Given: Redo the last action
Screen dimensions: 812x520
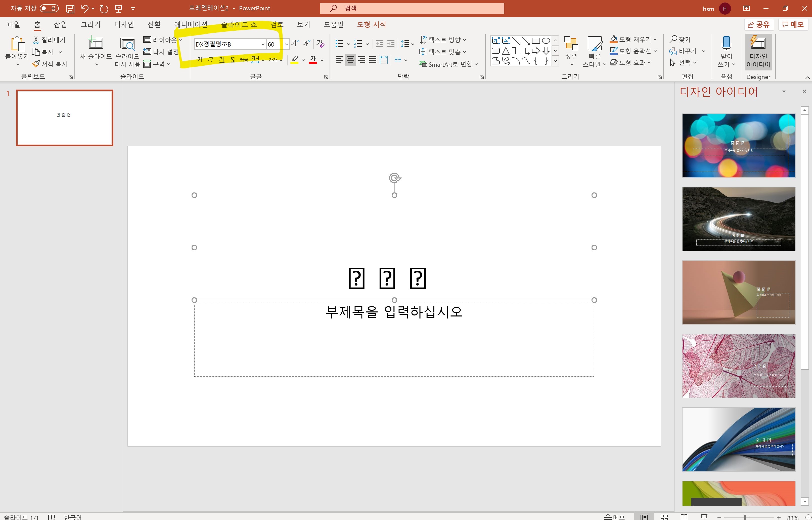Looking at the screenshot, I should point(104,9).
